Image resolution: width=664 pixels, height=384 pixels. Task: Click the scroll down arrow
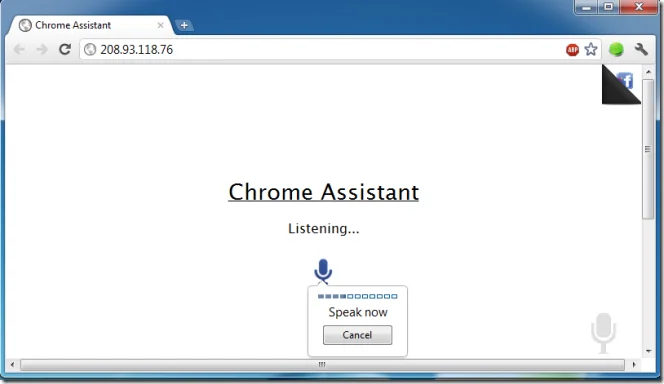click(648, 351)
